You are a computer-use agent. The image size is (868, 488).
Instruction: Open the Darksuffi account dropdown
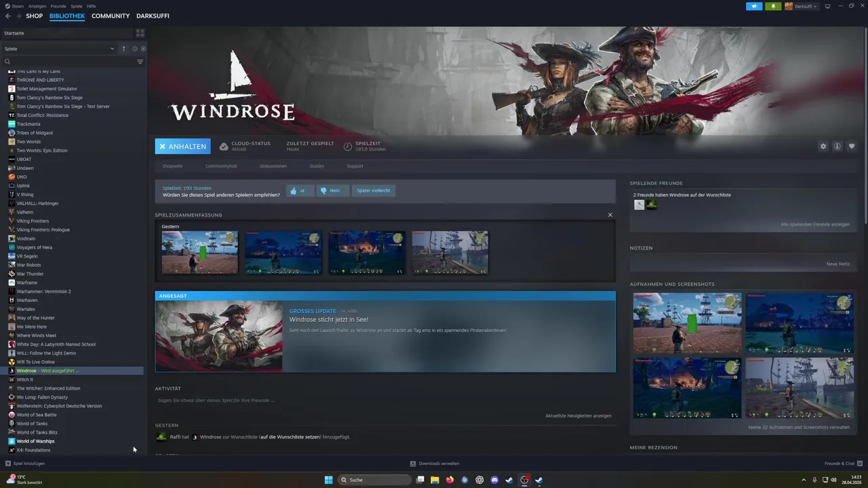802,6
